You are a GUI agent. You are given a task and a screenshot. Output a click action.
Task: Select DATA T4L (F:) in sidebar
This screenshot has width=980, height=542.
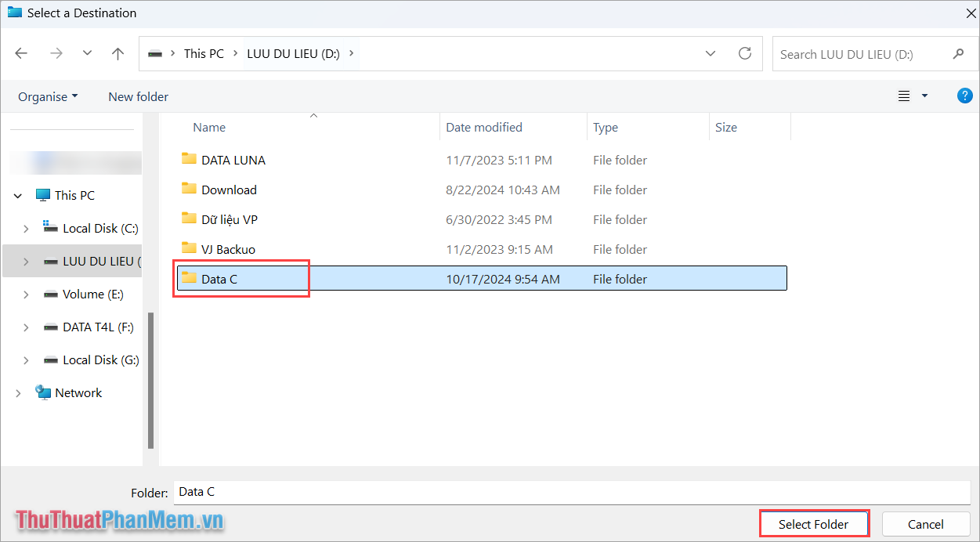[98, 327]
